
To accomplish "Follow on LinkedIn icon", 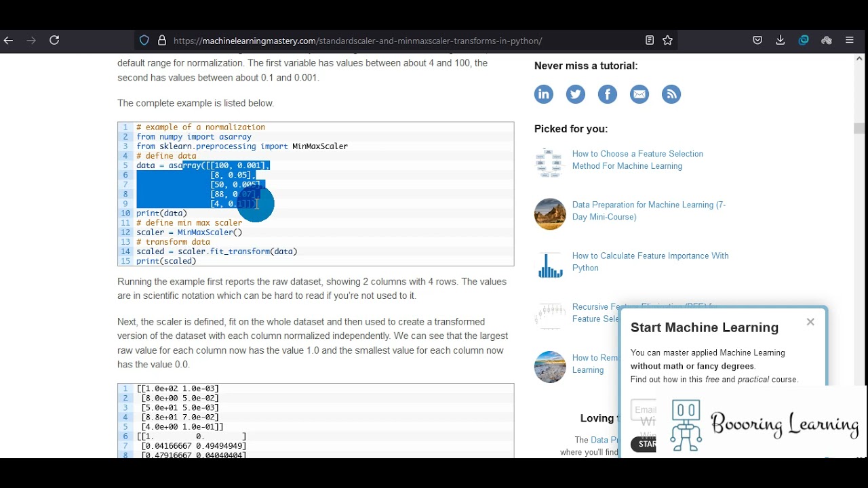I will click(544, 94).
